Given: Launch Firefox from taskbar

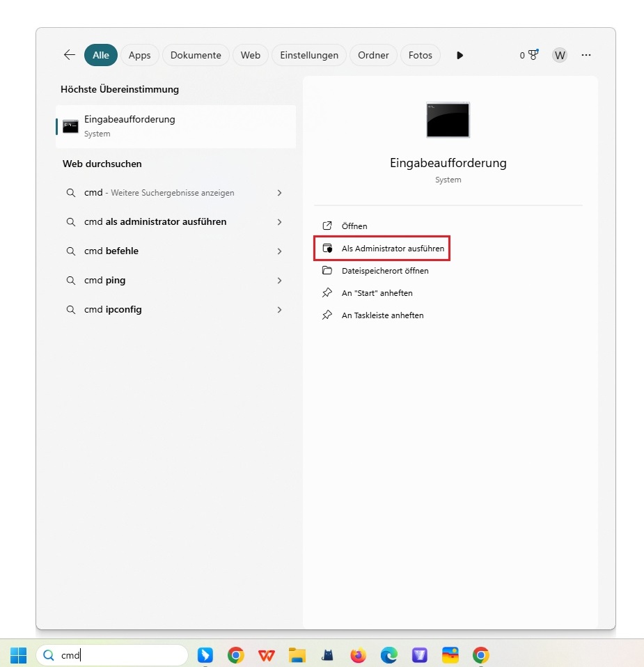Looking at the screenshot, I should pos(358,655).
